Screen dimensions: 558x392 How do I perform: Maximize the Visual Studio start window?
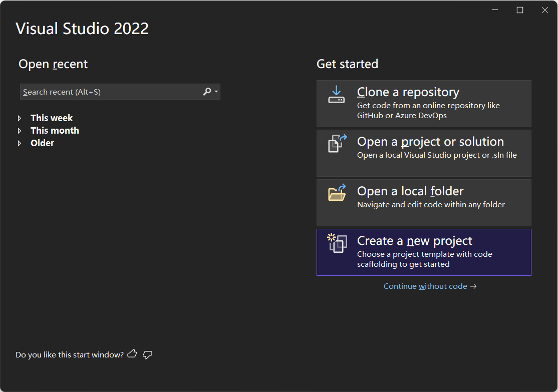(x=520, y=10)
